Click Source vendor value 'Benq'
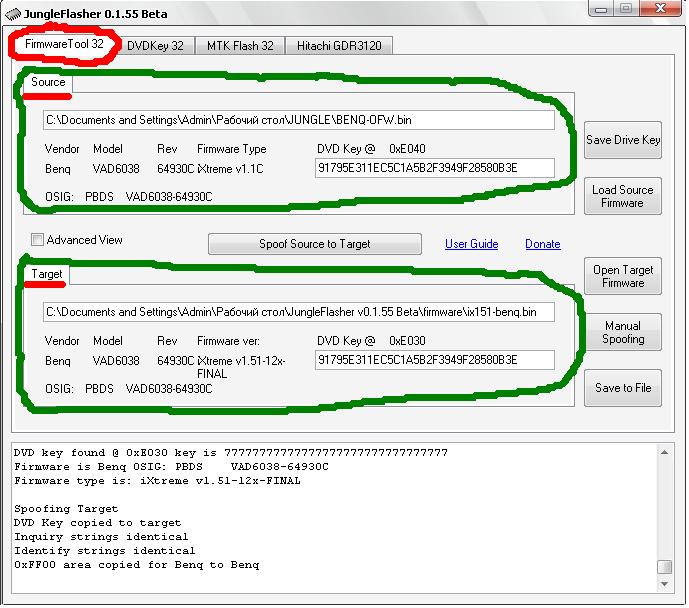 tap(58, 169)
